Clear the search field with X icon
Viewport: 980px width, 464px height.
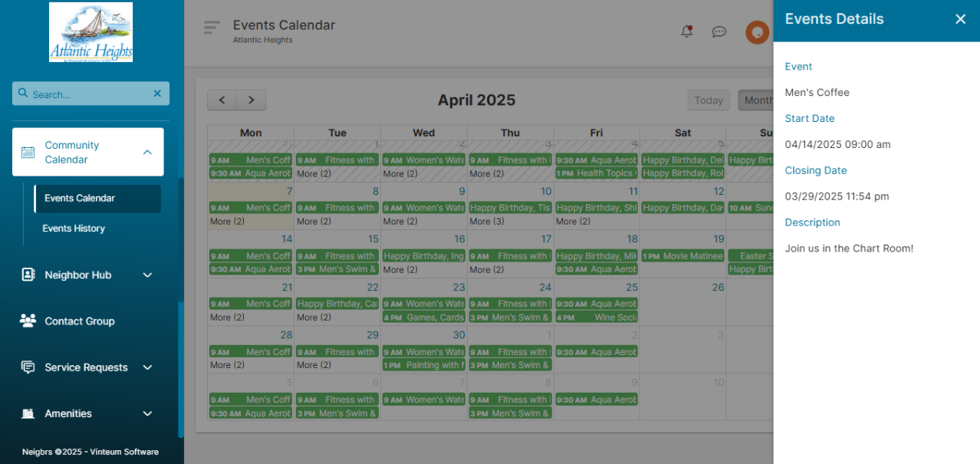157,94
